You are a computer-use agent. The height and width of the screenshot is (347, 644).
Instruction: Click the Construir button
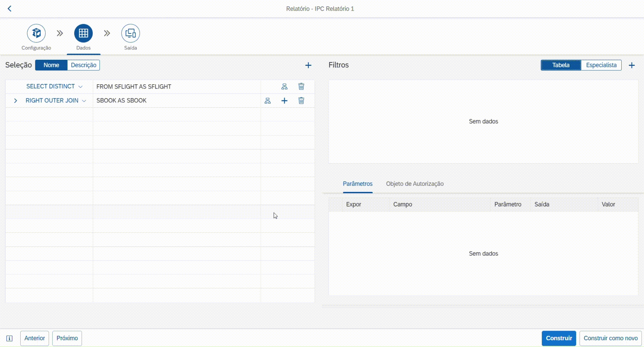tap(559, 338)
